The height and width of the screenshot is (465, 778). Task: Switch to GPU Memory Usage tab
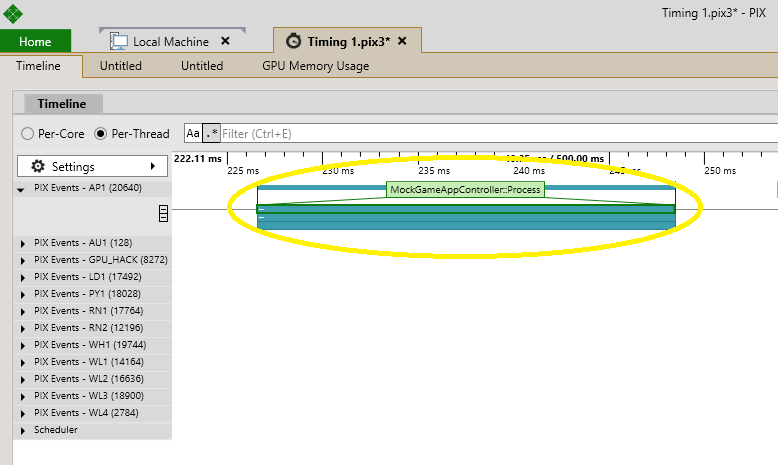coord(316,66)
